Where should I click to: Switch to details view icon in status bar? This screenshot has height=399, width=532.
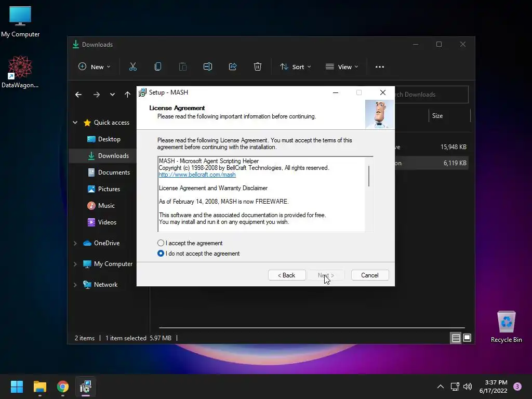coord(456,338)
